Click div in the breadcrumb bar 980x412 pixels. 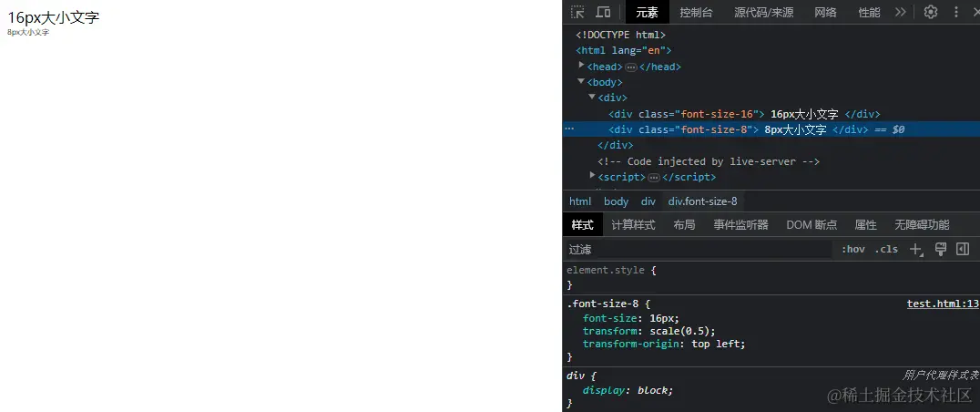click(x=648, y=201)
